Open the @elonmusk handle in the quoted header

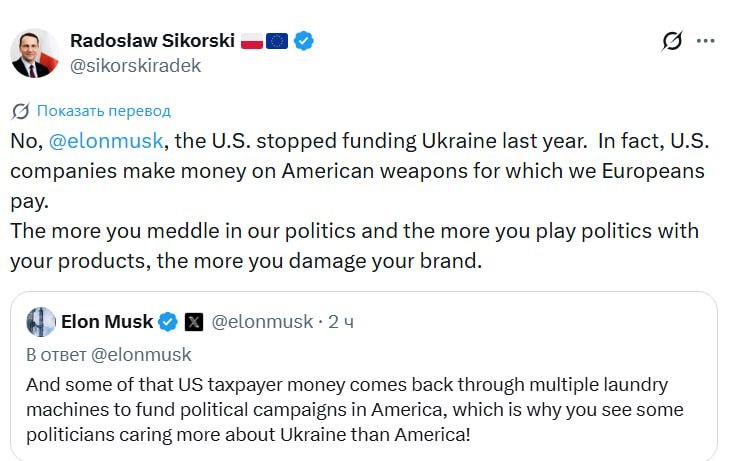click(262, 322)
